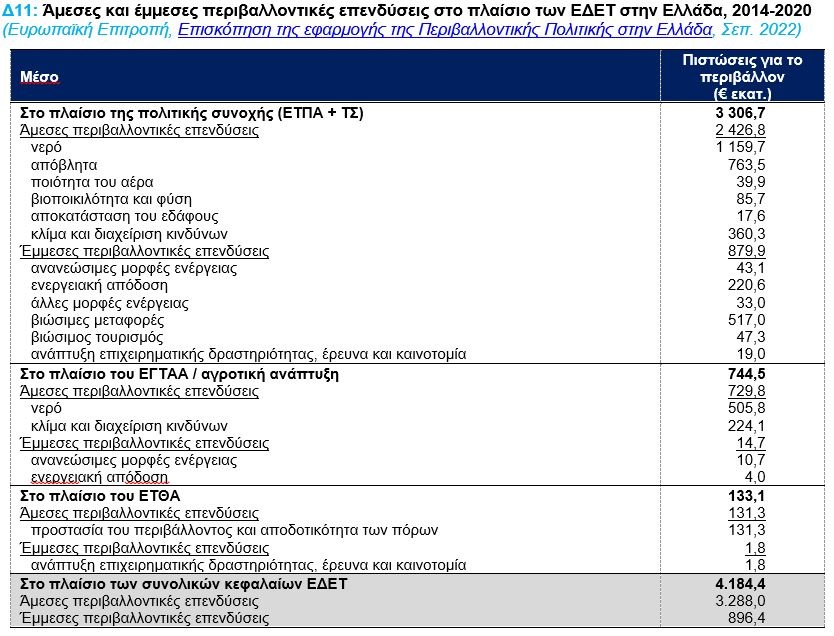The image size is (834, 636).
Task: Select the row αποκατάσταση του εδάφους
Action: [417, 216]
